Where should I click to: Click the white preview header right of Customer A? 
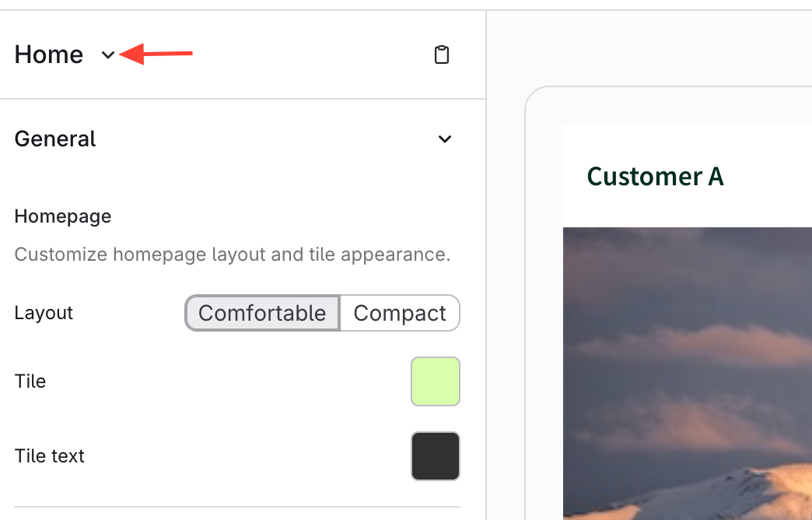point(770,177)
